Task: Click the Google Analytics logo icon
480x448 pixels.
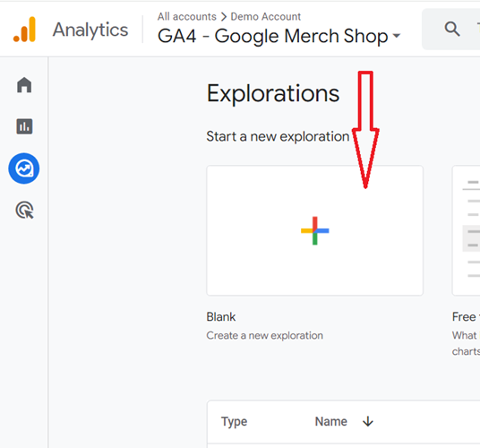Action: (x=24, y=30)
